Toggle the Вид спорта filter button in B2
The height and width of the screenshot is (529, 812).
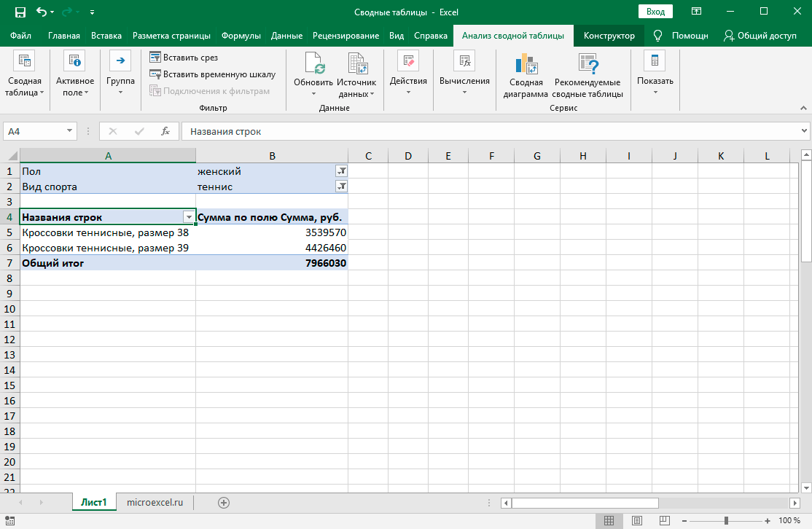(341, 187)
